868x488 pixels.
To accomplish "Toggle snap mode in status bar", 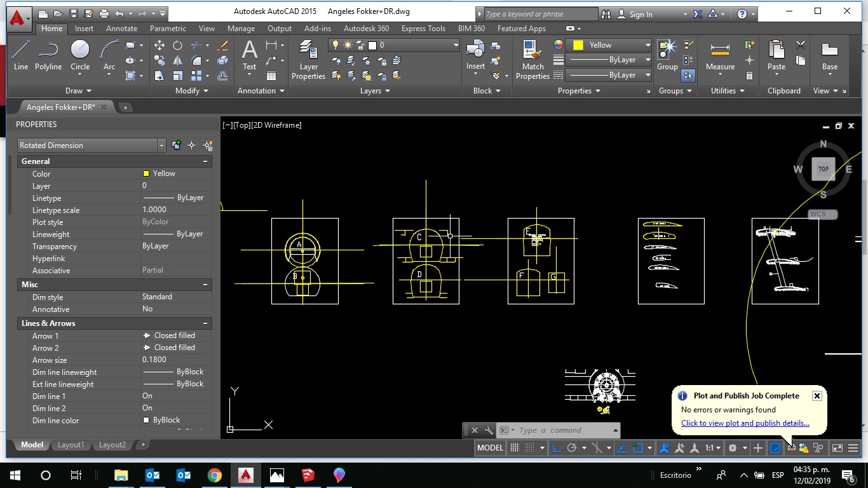I will [530, 448].
